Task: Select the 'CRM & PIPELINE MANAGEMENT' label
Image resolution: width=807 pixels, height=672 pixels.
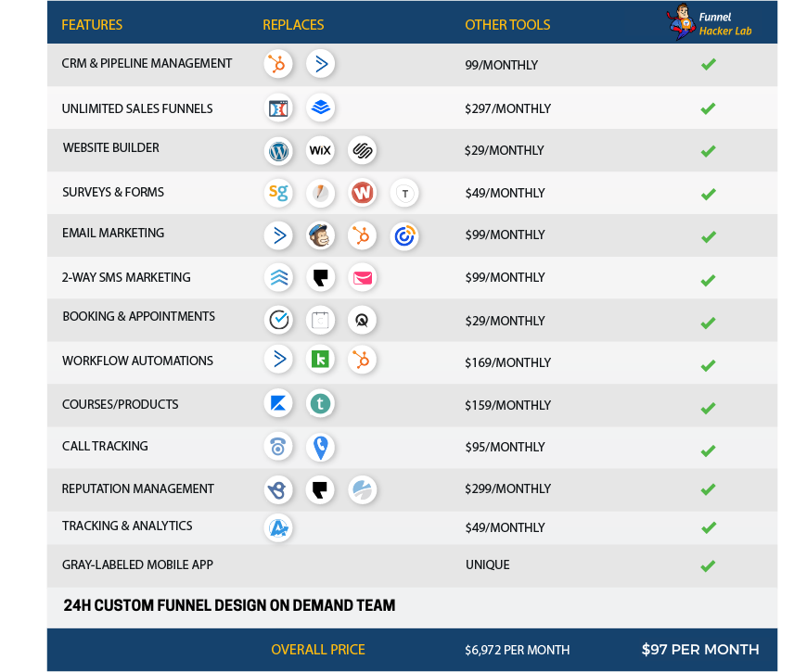Action: (x=147, y=63)
